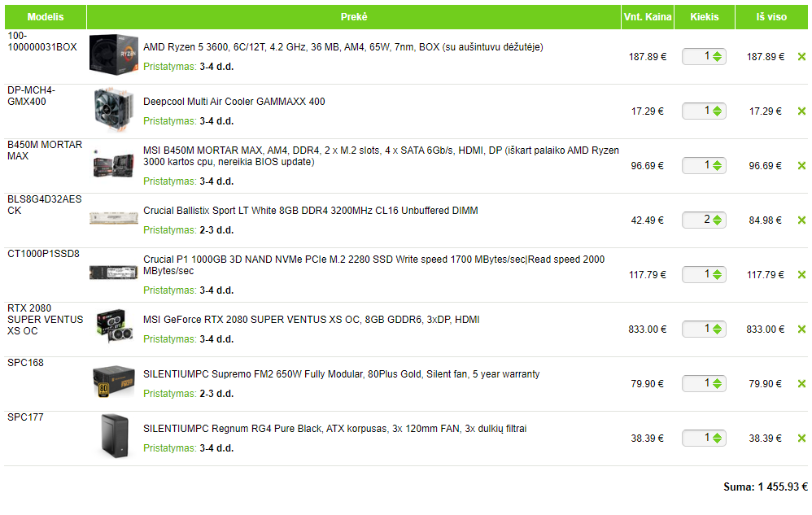Delete the SILENTIUMPC Supremo FM2 power supply
Image resolution: width=812 pixels, height=515 pixels.
click(x=801, y=383)
